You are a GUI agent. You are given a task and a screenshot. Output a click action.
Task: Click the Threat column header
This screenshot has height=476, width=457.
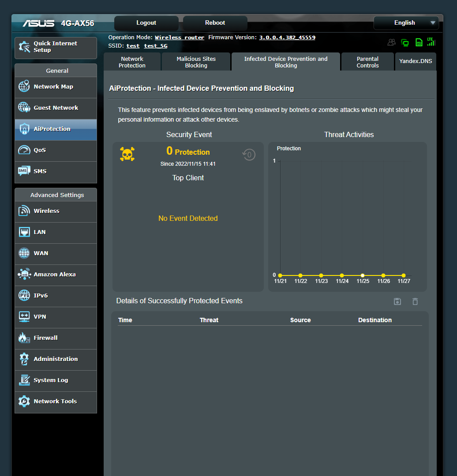[209, 320]
